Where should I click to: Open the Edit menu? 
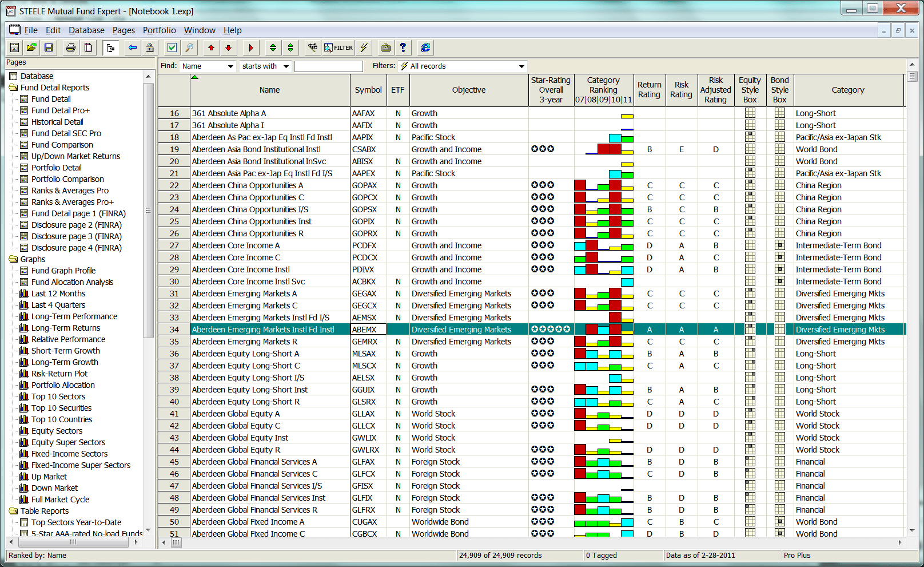pos(53,30)
